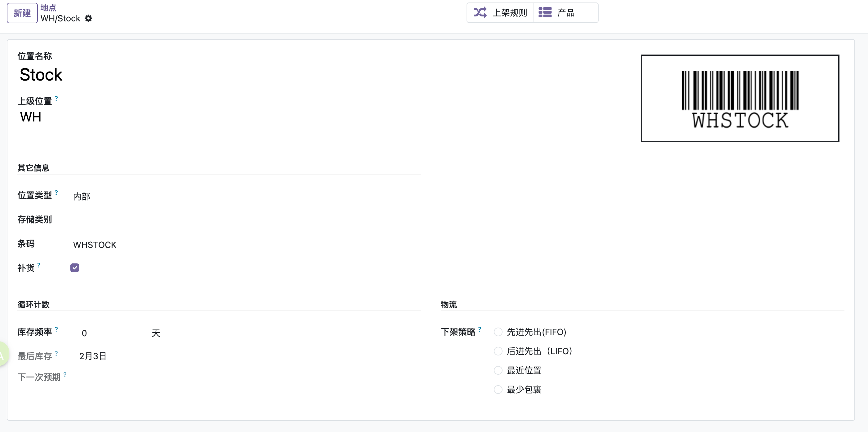The height and width of the screenshot is (432, 868).
Task: Edit the 位置名称 field containing Stock
Action: click(41, 75)
